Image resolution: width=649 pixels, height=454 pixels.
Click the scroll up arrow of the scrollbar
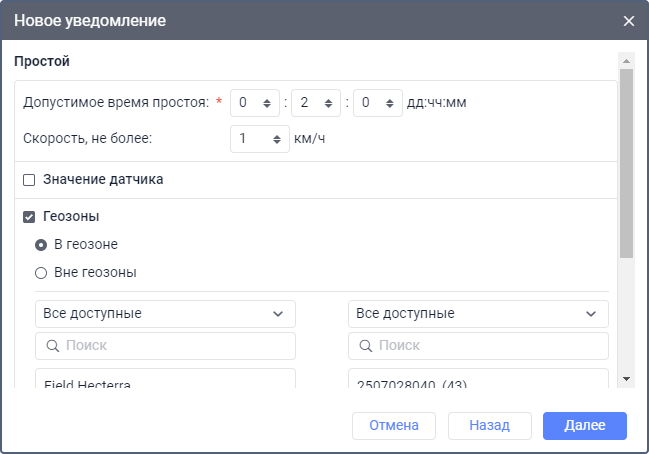[x=626, y=59]
